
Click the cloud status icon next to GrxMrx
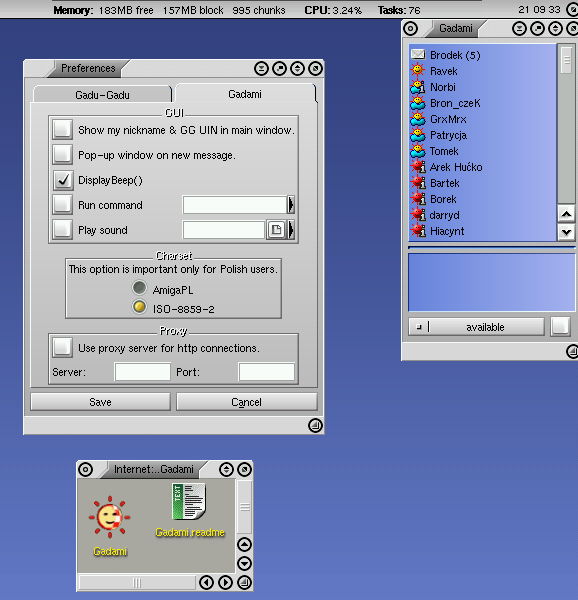418,119
